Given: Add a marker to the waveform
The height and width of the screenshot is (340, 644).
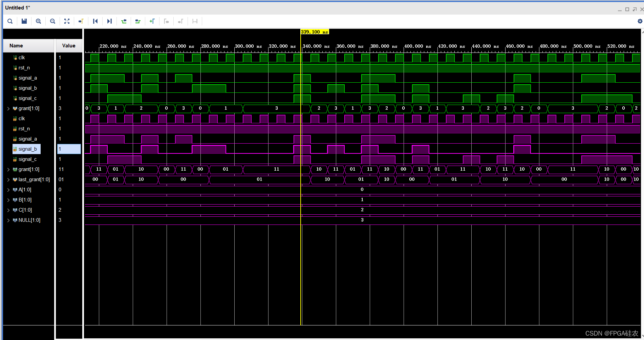Looking at the screenshot, I should pyautogui.click(x=152, y=21).
